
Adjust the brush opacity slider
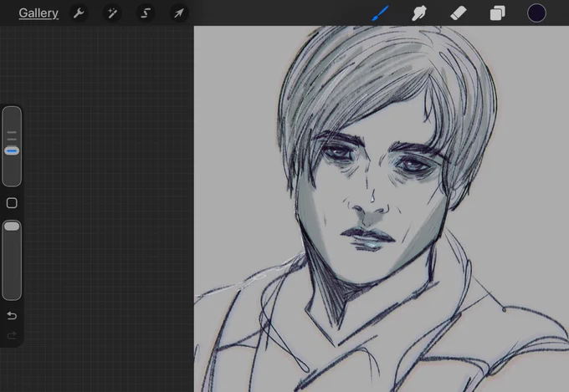click(12, 260)
